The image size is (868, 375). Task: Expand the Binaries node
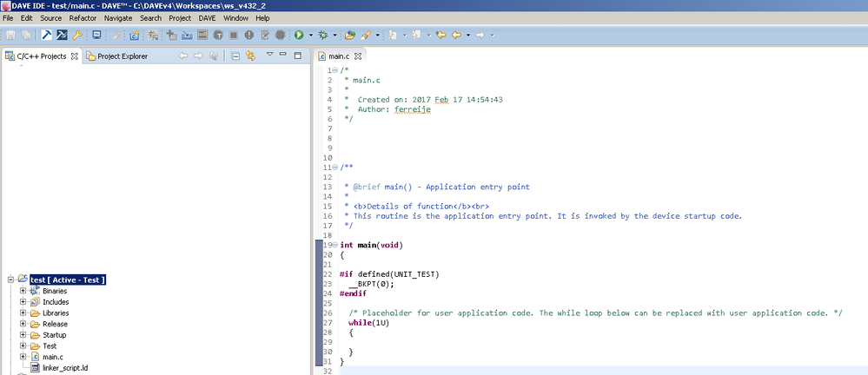point(23,291)
